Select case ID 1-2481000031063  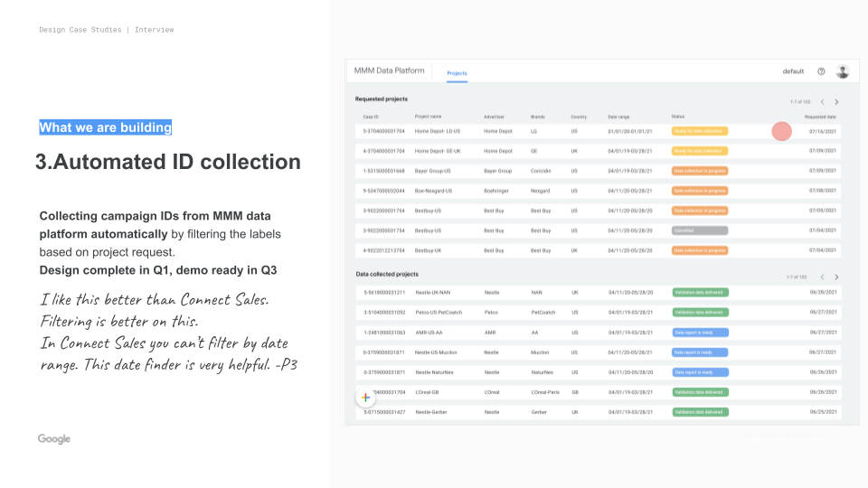[384, 333]
